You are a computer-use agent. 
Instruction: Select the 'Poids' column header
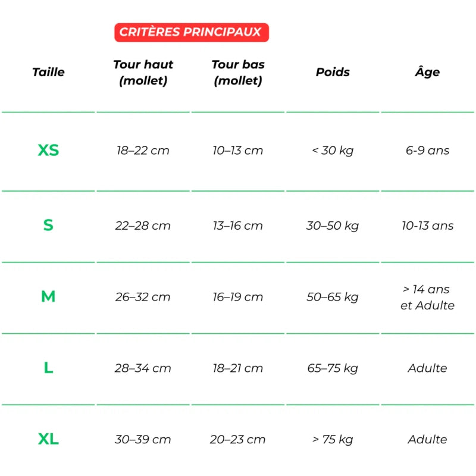point(333,72)
